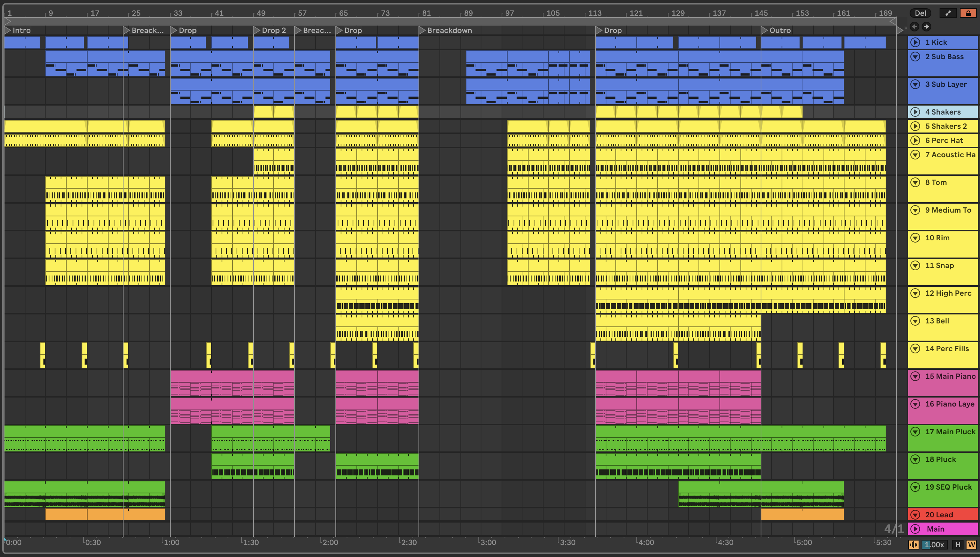980x557 pixels.
Task: Select the 4 Shakers track name
Action: click(943, 112)
